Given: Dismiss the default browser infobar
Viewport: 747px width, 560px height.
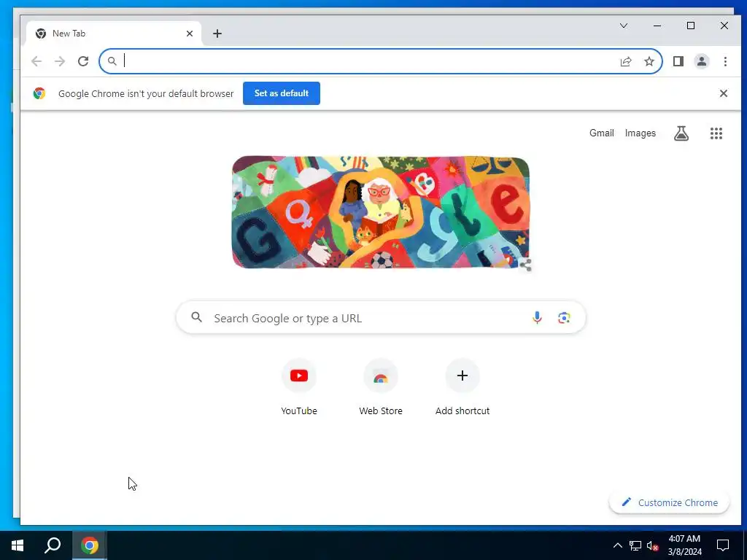Looking at the screenshot, I should pos(723,93).
